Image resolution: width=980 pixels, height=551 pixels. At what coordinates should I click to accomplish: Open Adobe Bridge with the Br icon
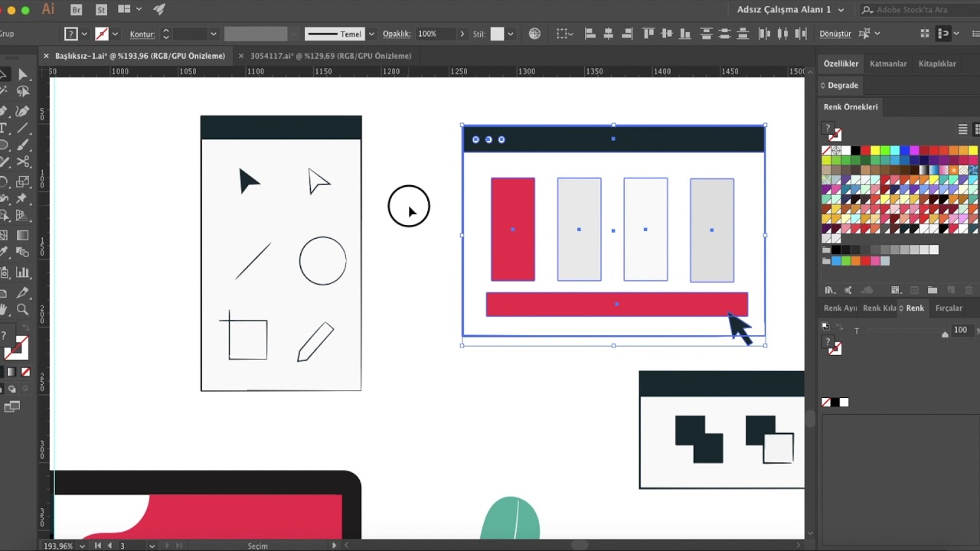[x=76, y=10]
